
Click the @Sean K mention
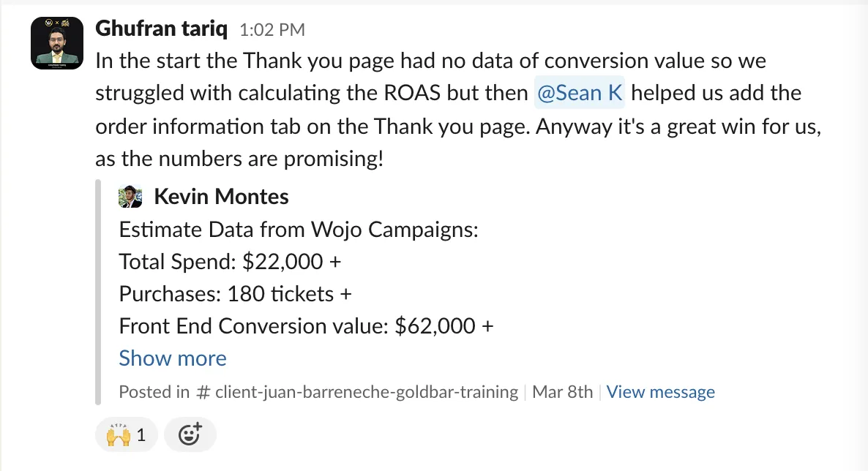click(x=580, y=92)
